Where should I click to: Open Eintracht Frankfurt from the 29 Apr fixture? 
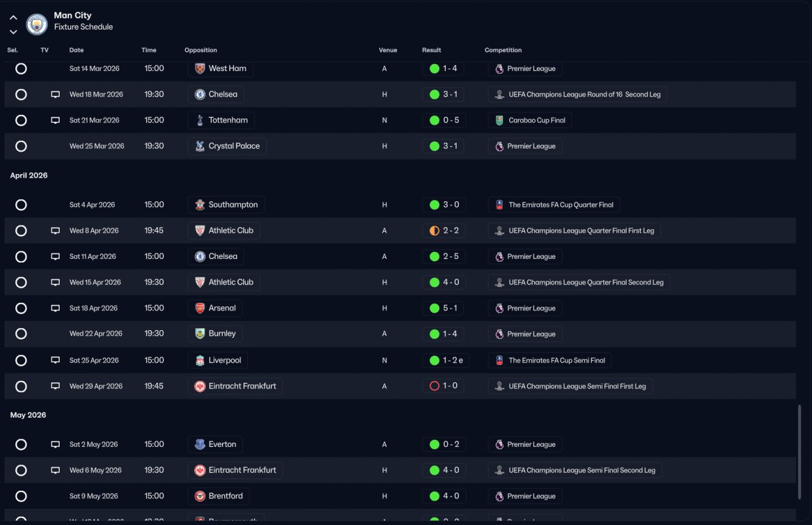click(x=235, y=386)
